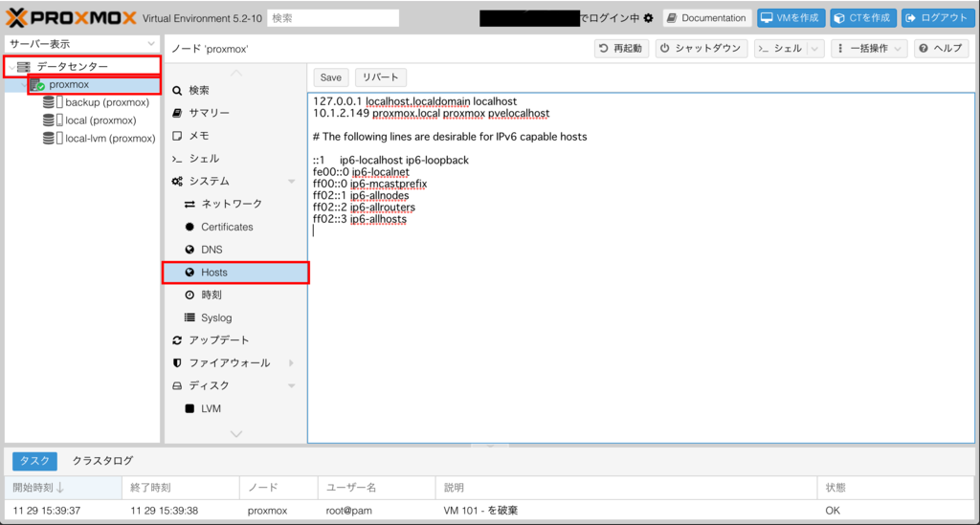Click VMを作成 button
The width and height of the screenshot is (980, 525).
pyautogui.click(x=791, y=18)
